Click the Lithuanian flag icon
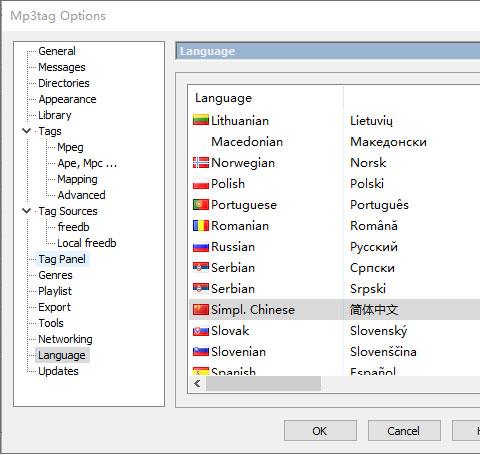Viewport: 480px width, 454px height. coord(201,120)
